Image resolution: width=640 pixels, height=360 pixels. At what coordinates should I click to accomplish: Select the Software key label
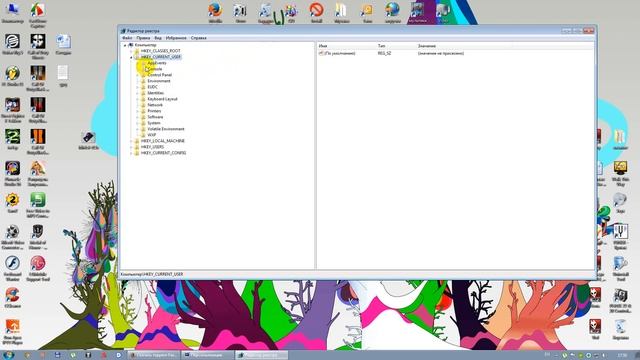tap(155, 117)
